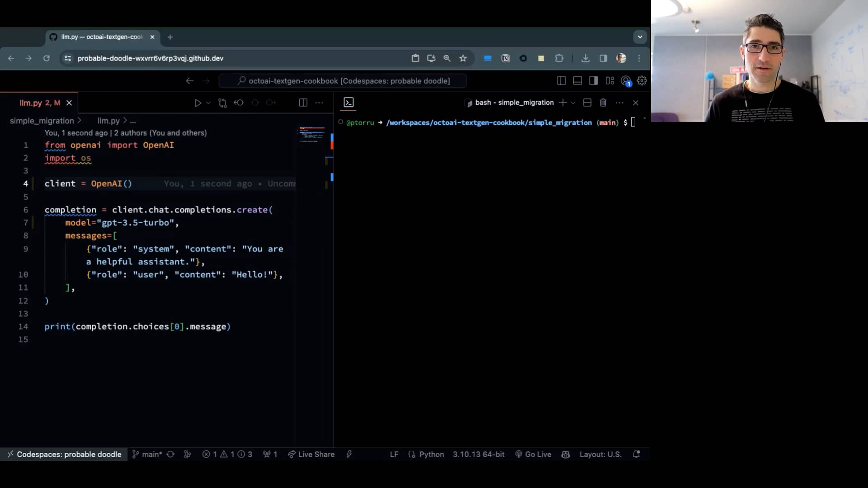868x488 pixels.
Task: Open the Accounts icon with notification badge
Action: (626, 80)
